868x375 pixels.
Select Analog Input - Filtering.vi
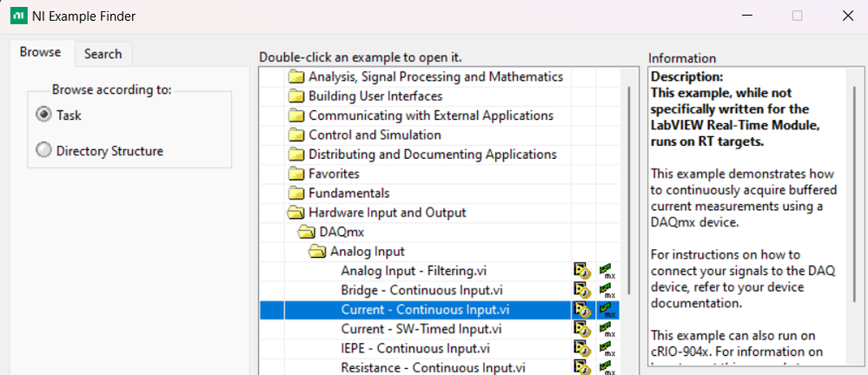414,271
